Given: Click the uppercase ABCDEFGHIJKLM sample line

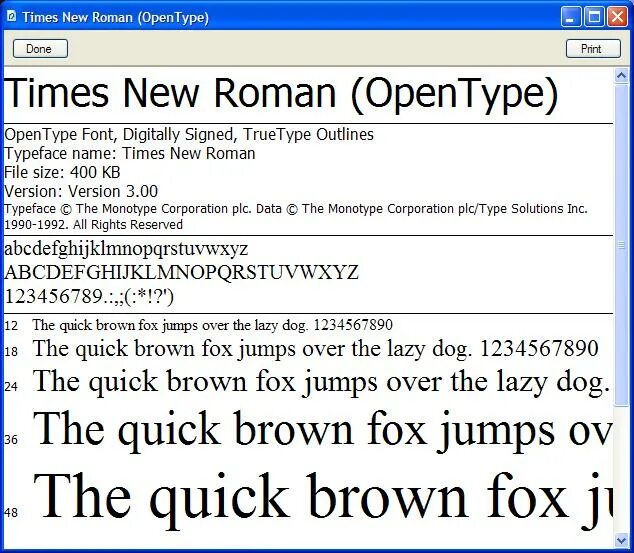Looking at the screenshot, I should coord(182,272).
